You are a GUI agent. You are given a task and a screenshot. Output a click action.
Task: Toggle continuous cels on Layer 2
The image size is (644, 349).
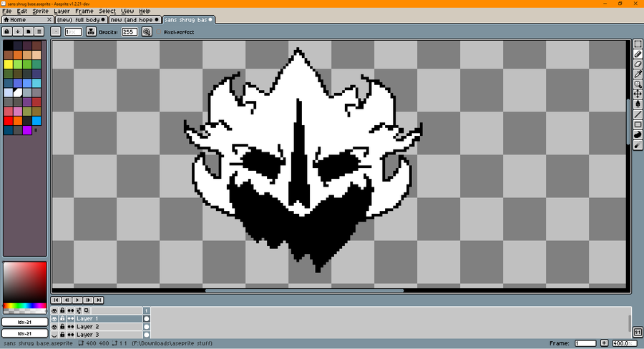click(x=71, y=327)
